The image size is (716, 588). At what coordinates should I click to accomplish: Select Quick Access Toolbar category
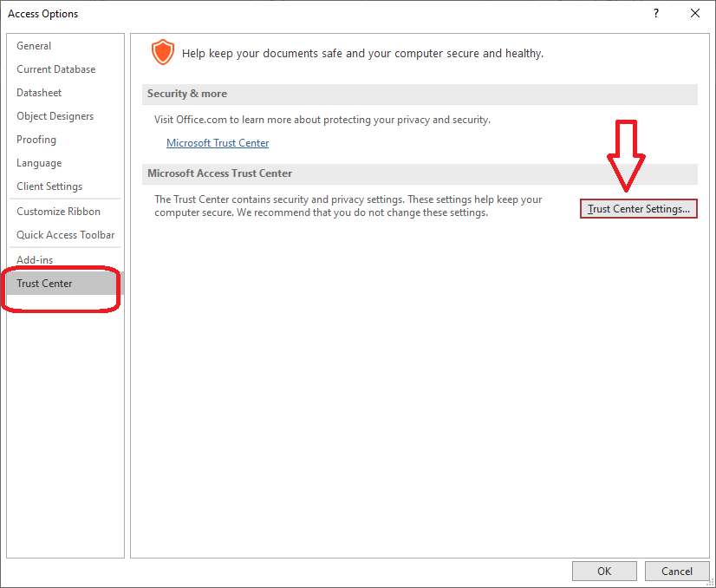(65, 235)
